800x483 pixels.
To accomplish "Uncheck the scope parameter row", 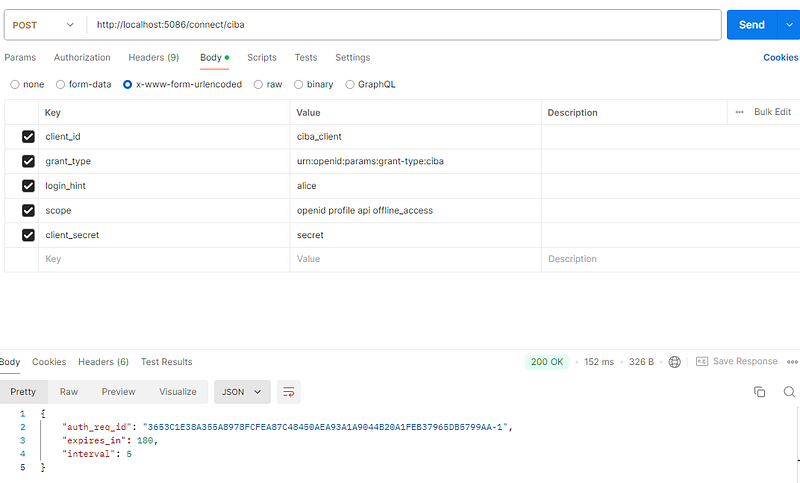I will 28,210.
